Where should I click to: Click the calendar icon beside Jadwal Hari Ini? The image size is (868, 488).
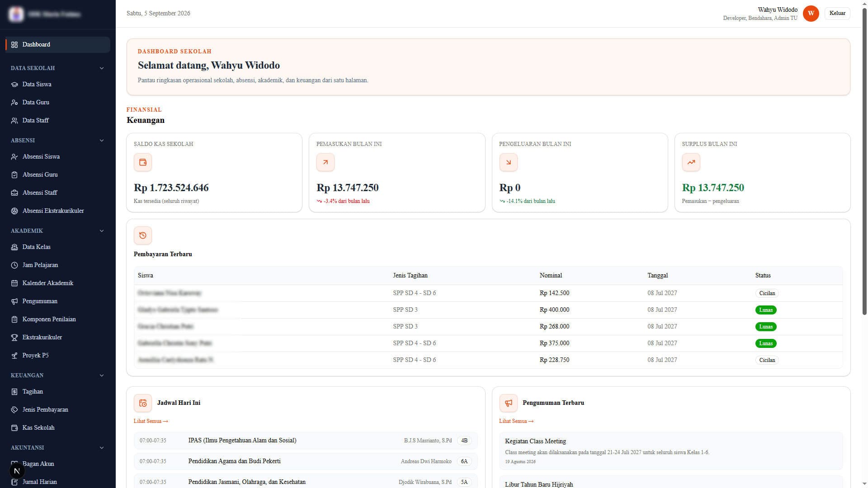click(x=143, y=403)
